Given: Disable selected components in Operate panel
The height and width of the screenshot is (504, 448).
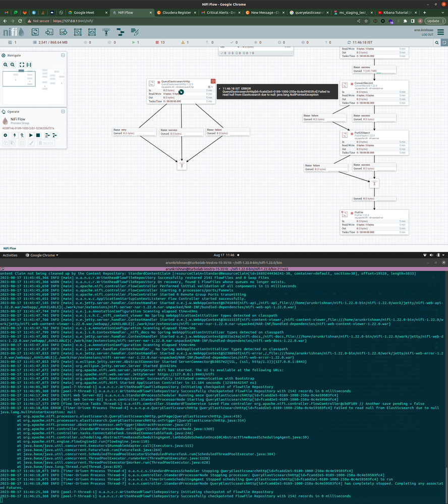Looking at the screenshot, I should pyautogui.click(x=22, y=135).
